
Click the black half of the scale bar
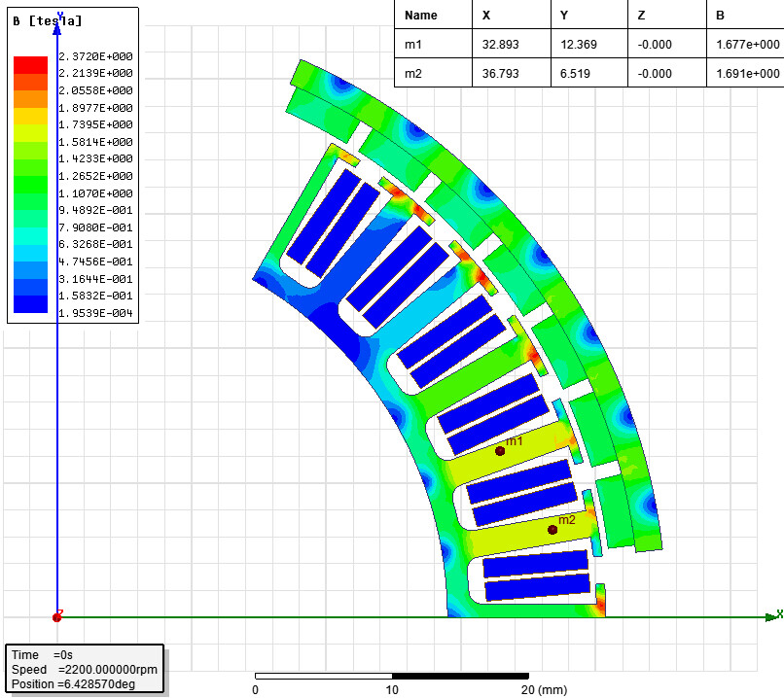click(460, 676)
